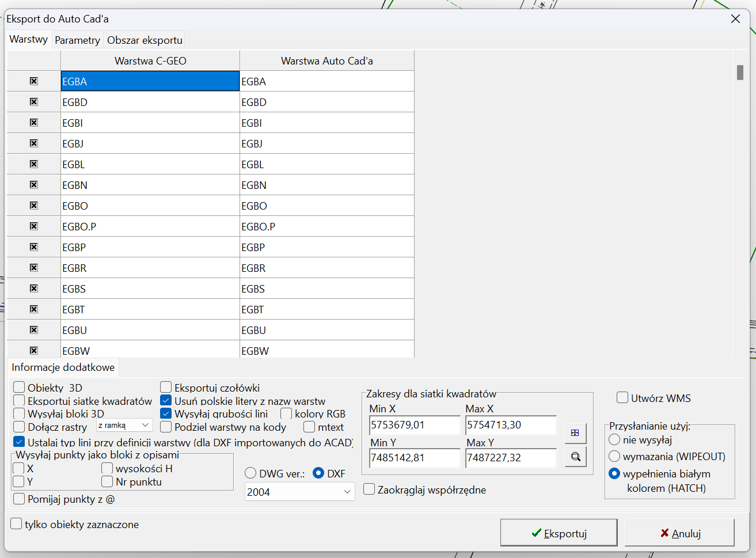Enable Nr punktu checkbox
This screenshot has height=558, width=756.
click(x=107, y=481)
